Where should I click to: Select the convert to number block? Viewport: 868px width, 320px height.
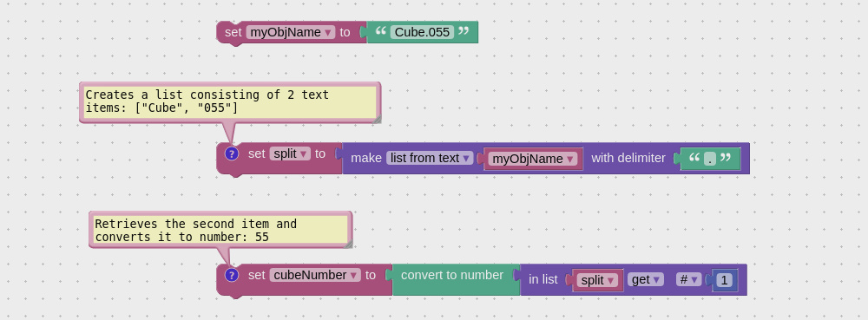click(451, 275)
